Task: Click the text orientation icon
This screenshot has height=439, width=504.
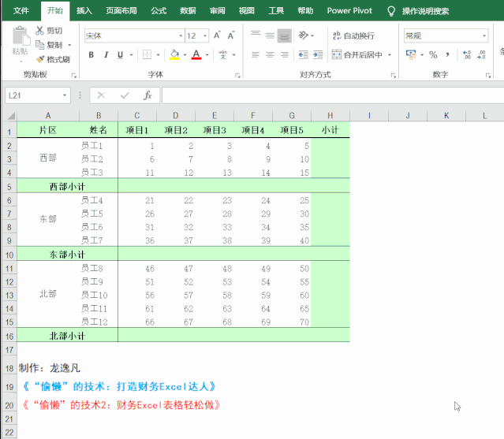Action: 303,35
